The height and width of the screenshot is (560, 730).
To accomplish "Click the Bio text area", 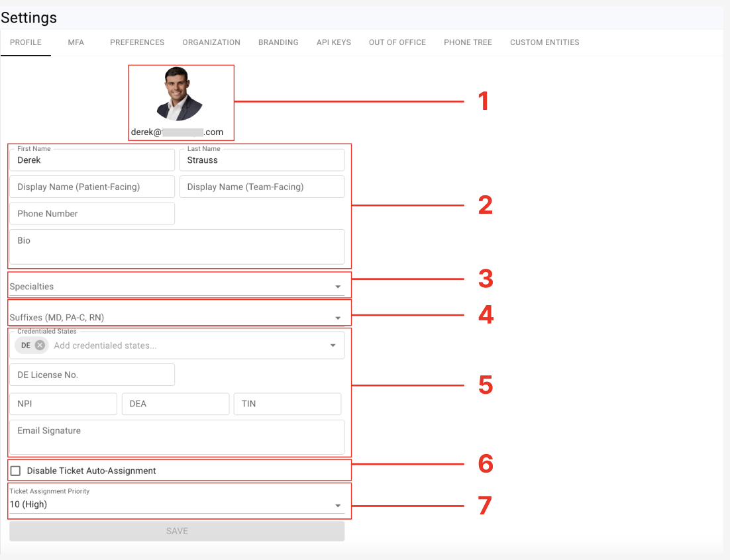I will 178,248.
